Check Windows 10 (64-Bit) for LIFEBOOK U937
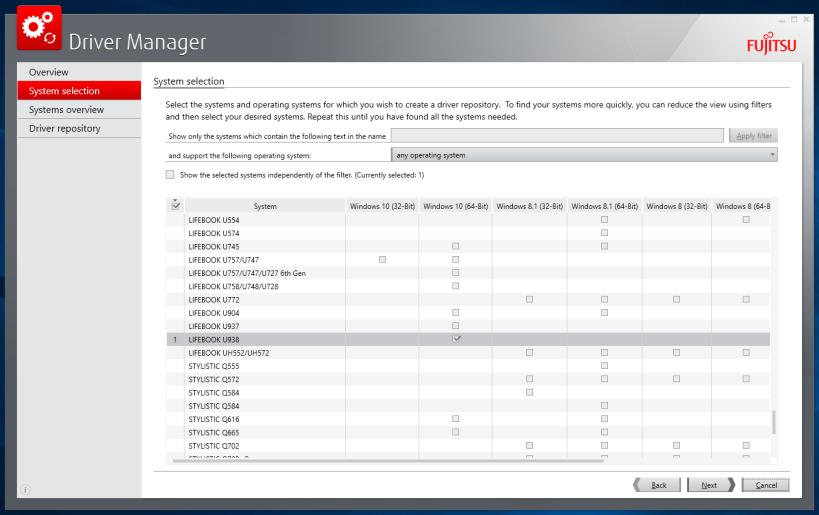This screenshot has width=819, height=515. pos(455,325)
